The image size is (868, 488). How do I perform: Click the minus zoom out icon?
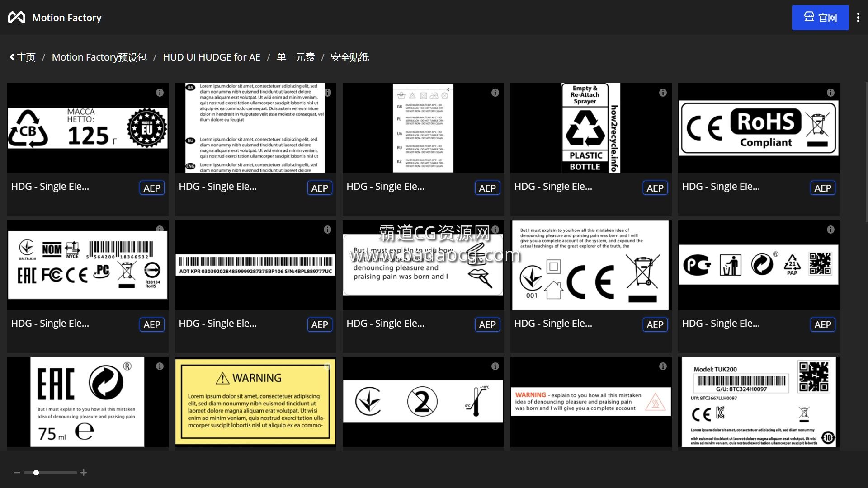pyautogui.click(x=17, y=473)
